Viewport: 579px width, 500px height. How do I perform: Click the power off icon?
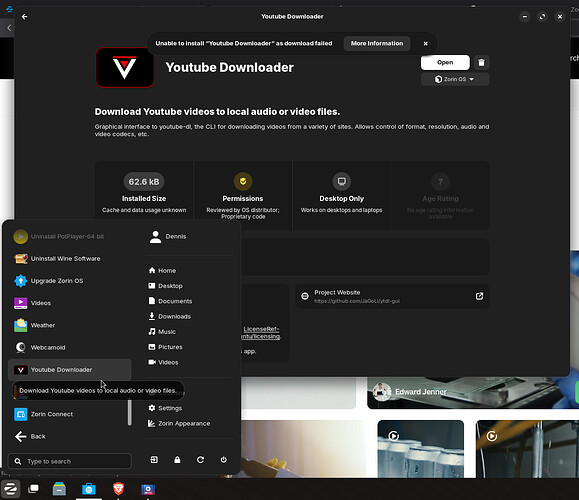point(224,460)
